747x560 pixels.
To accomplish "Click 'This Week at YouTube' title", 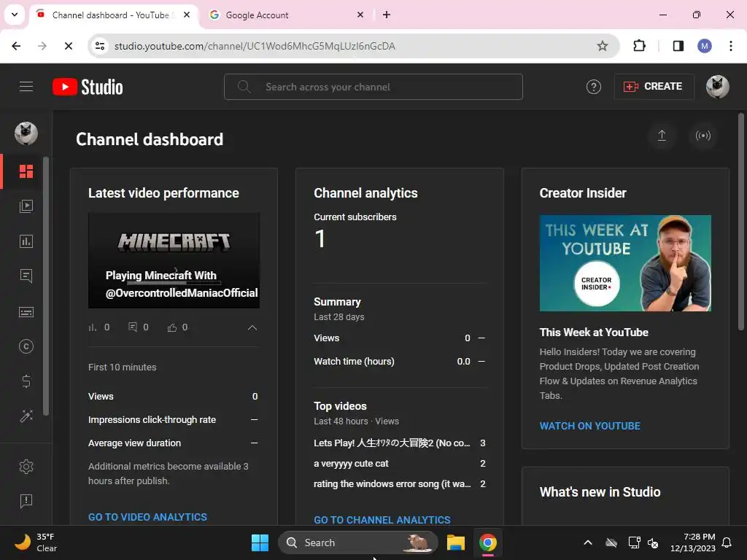I will pos(594,332).
